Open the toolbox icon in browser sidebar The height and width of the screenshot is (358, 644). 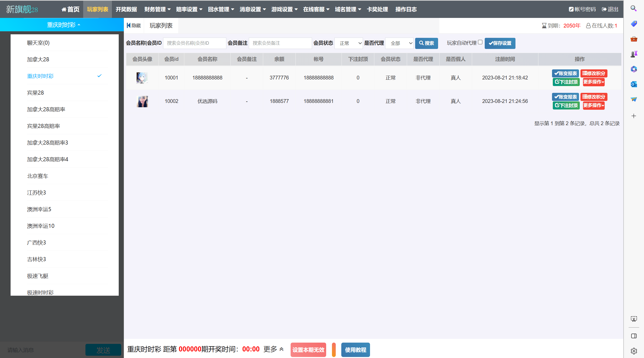click(x=634, y=39)
